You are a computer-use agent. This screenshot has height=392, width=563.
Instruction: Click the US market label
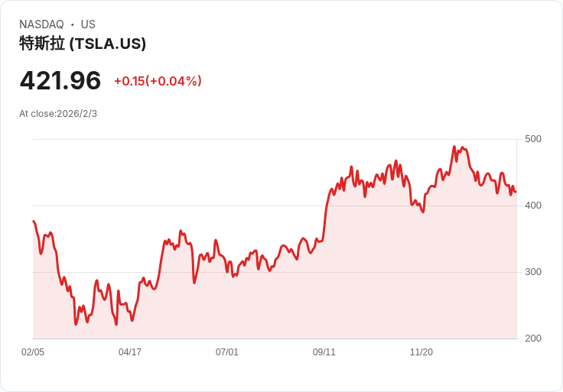tap(88, 24)
